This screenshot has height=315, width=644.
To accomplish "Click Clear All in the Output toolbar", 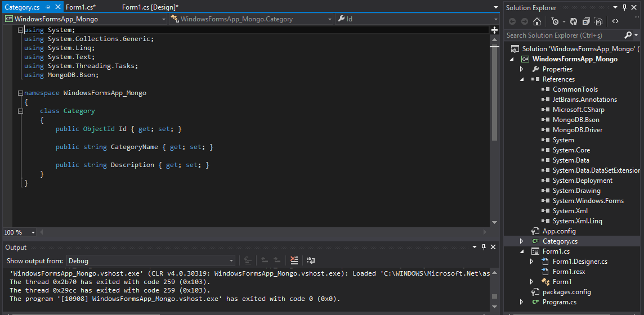I will point(294,260).
